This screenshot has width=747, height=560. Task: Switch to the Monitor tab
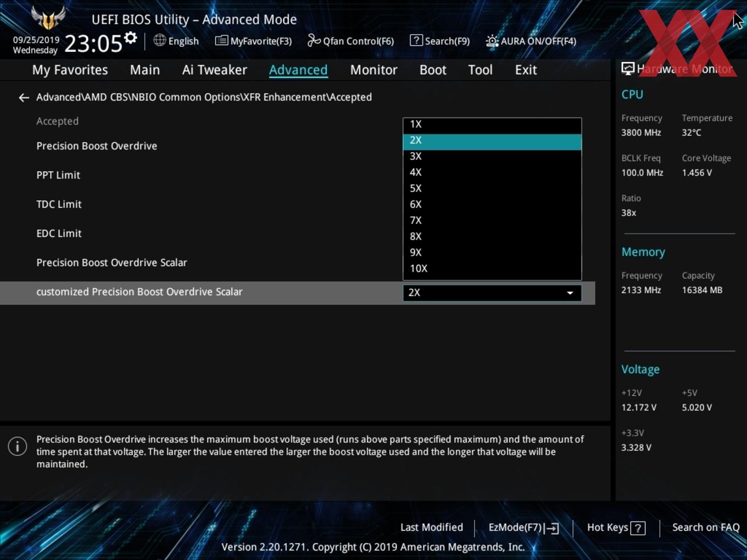(374, 70)
